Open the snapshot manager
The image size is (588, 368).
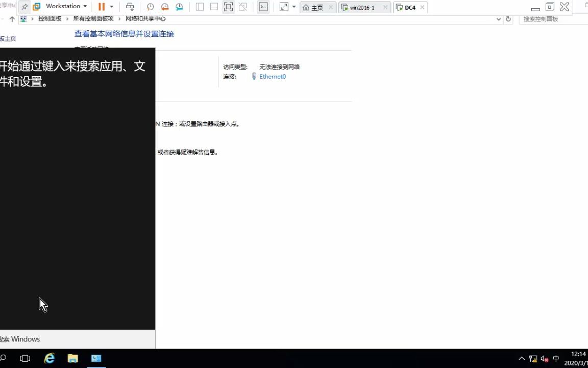click(179, 7)
